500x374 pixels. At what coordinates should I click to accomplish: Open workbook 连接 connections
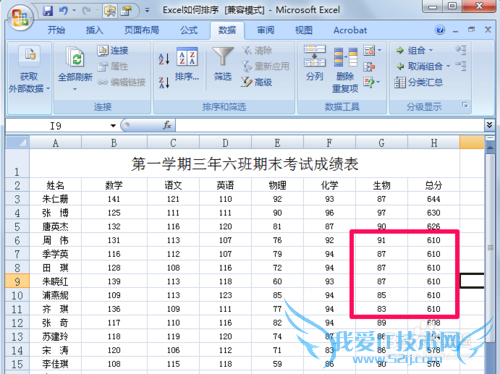113,51
